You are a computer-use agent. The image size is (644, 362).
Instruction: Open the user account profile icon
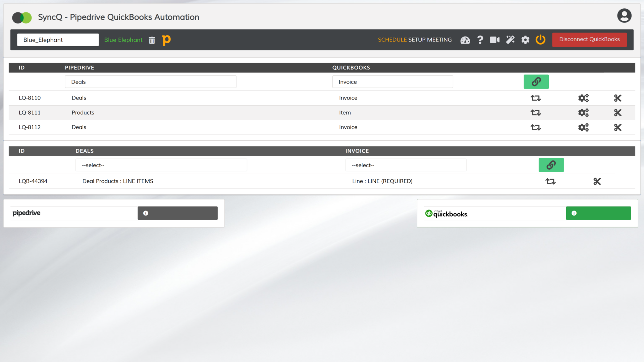point(624,16)
